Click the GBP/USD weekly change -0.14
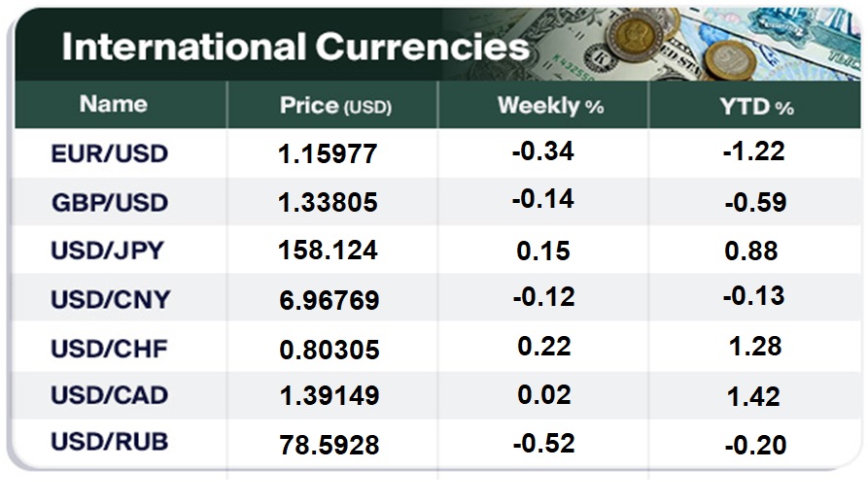The height and width of the screenshot is (503, 868). tap(542, 200)
